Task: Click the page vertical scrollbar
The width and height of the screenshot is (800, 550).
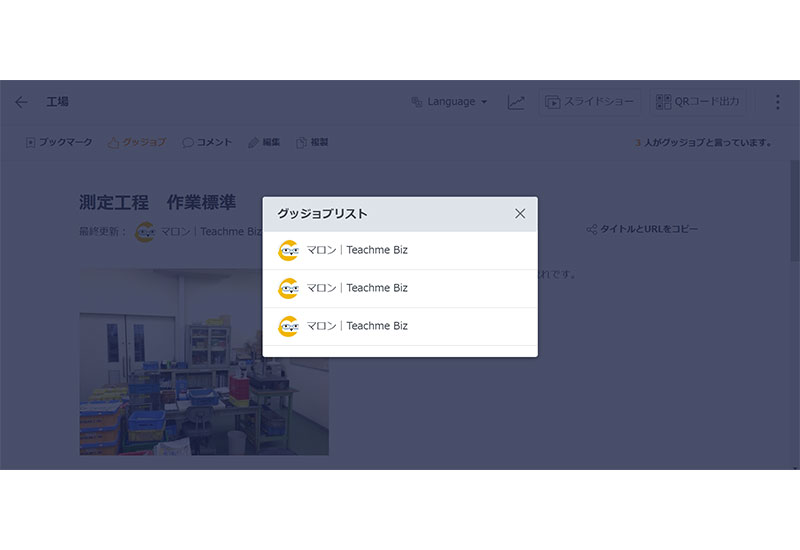Action: point(795,200)
